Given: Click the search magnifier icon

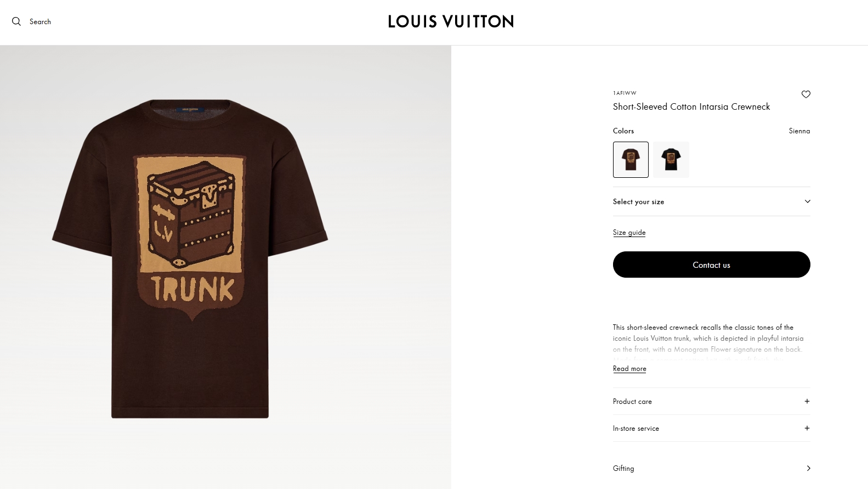Looking at the screenshot, I should [16, 21].
